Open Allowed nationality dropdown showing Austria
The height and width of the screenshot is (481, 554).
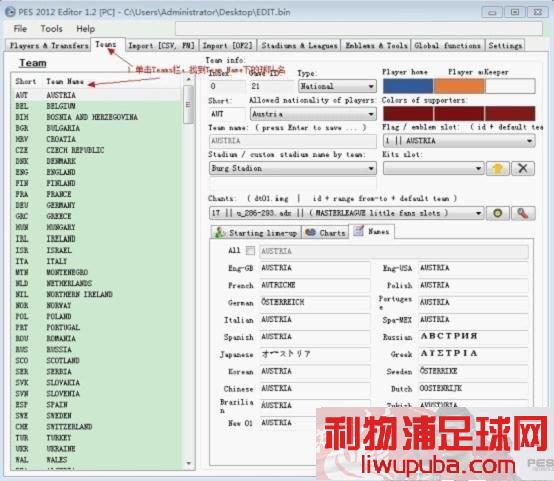[x=313, y=114]
